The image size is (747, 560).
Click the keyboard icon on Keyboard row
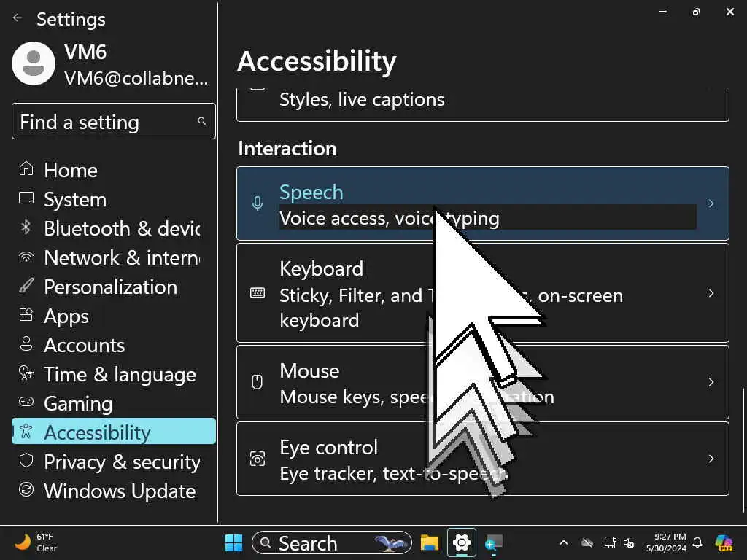[258, 292]
